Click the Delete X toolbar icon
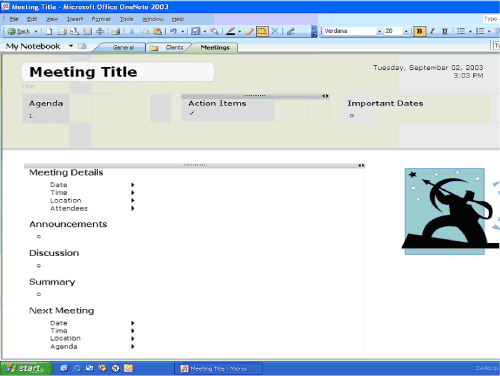500x376 pixels. pyautogui.click(x=275, y=31)
